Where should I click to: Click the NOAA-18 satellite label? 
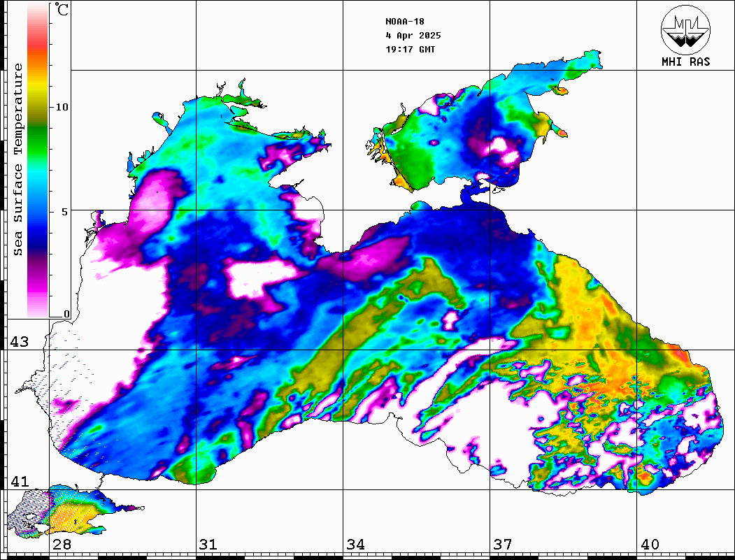404,22
